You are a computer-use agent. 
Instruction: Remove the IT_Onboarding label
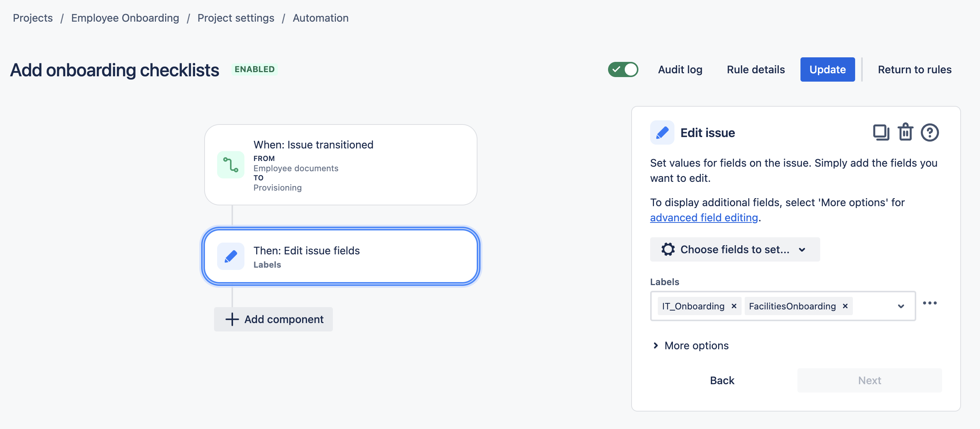click(734, 306)
